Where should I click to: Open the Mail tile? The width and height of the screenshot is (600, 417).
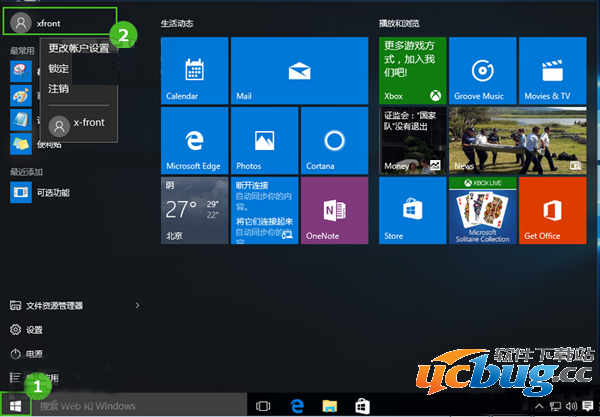300,70
